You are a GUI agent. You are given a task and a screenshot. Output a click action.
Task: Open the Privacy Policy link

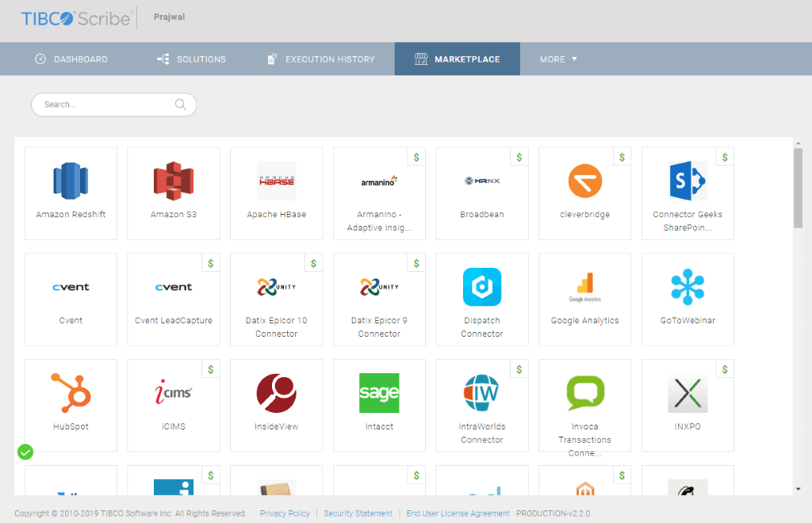[285, 513]
